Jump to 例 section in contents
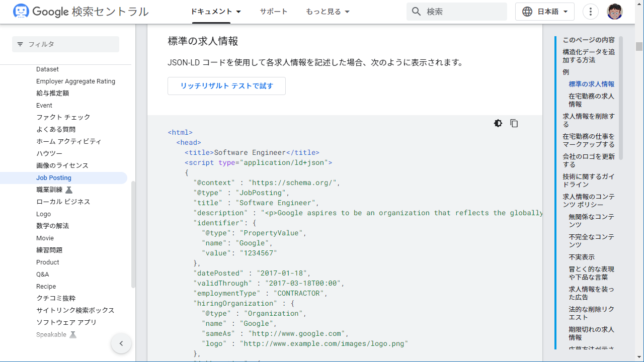Viewport: 644px width, 362px height. [x=566, y=72]
